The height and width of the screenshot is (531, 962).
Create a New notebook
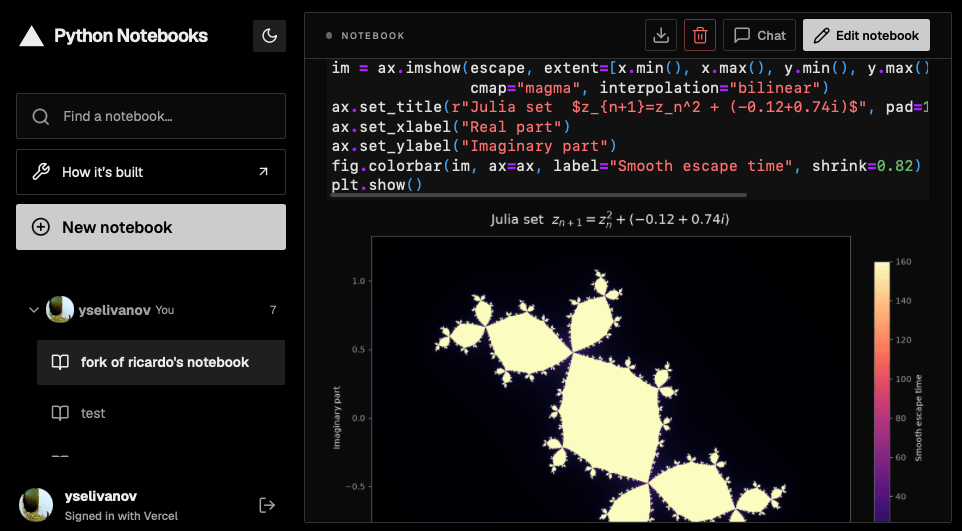tap(151, 227)
